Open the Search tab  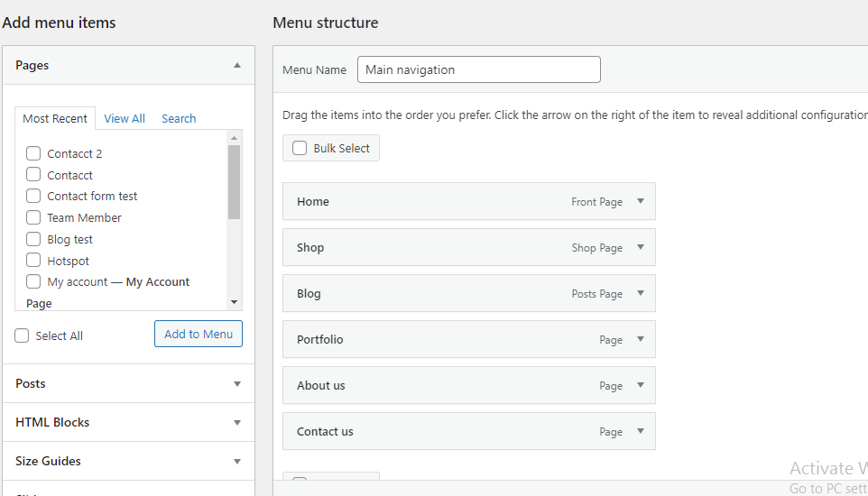point(179,118)
